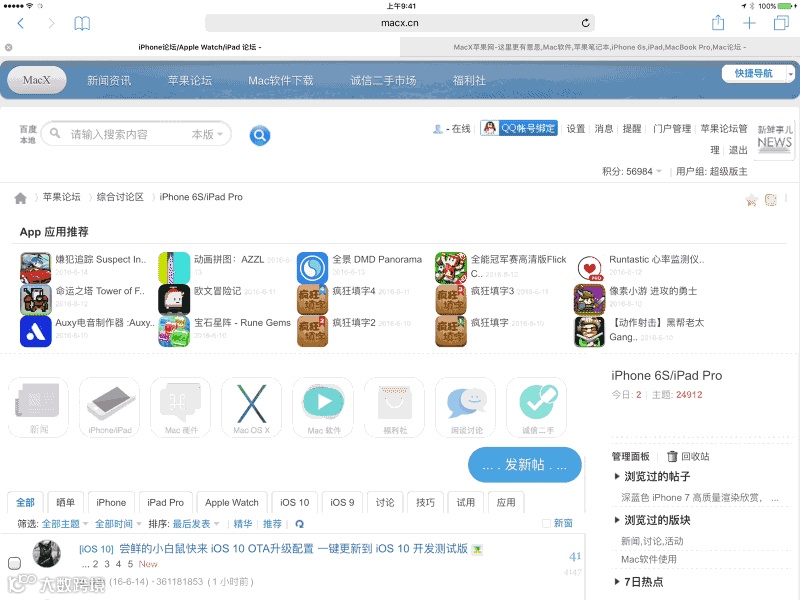800x600 pixels.
Task: Toggle the 新窗 checkbox
Action: (546, 523)
